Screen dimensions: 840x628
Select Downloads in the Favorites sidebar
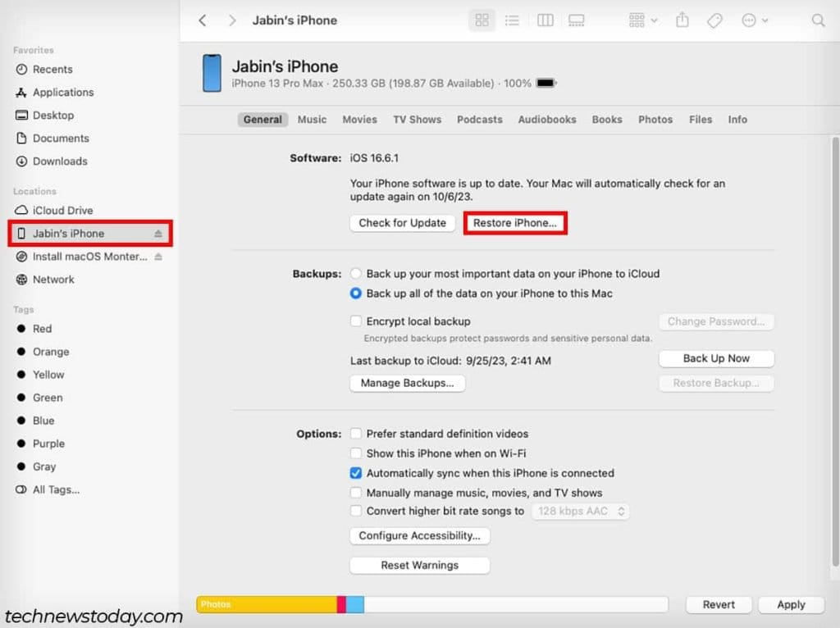point(60,162)
